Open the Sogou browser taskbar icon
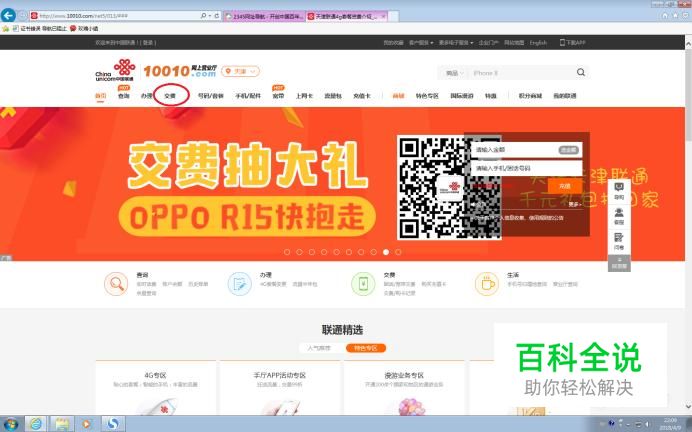 (x=113, y=424)
